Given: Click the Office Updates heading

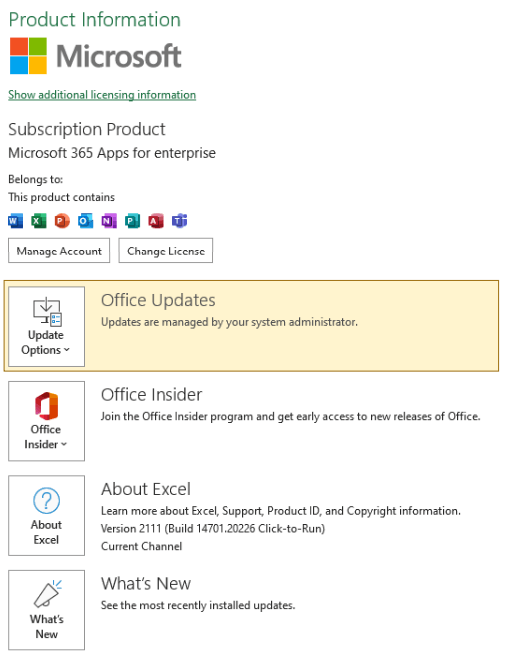Looking at the screenshot, I should (x=158, y=300).
